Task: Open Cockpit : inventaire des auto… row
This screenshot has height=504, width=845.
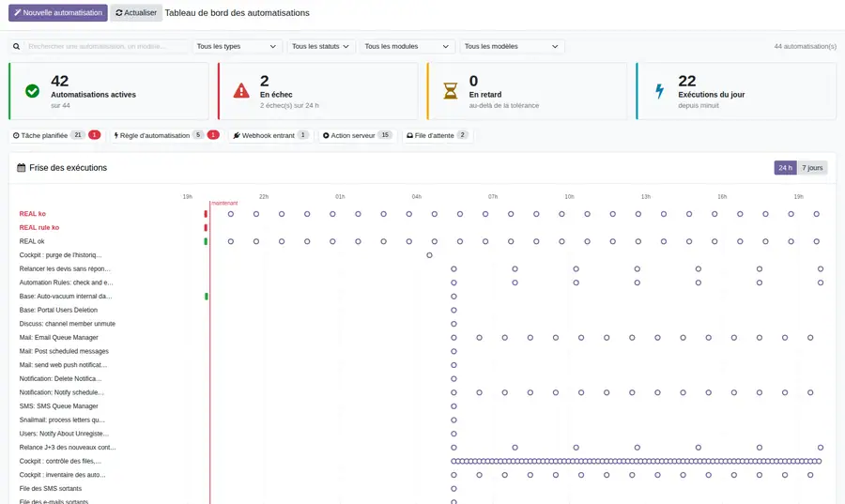Action: pyautogui.click(x=63, y=475)
